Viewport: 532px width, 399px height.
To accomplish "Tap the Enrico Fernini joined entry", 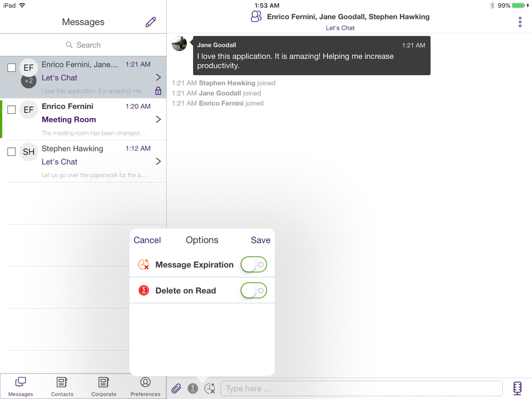I will pos(218,103).
